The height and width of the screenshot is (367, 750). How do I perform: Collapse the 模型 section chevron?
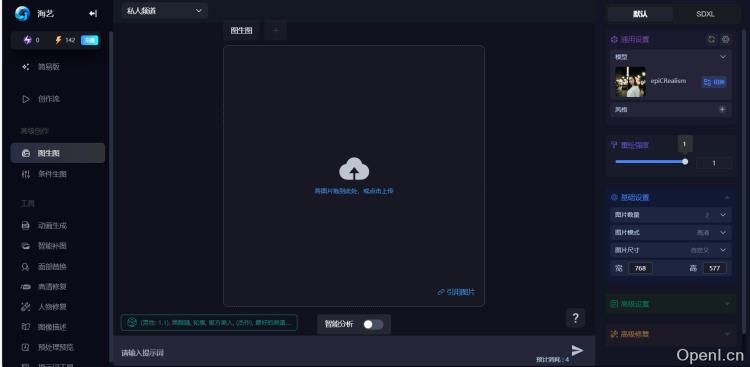[x=723, y=57]
